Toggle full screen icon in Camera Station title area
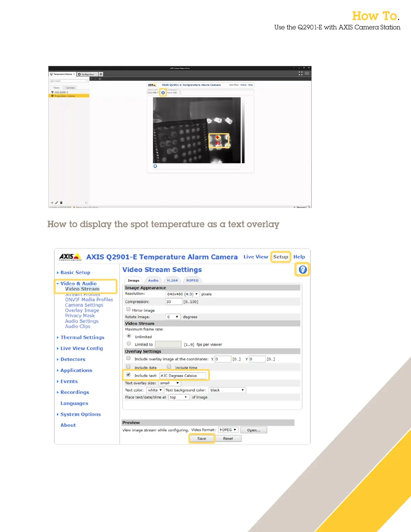Image resolution: width=411 pixels, height=532 pixels. 301,73
